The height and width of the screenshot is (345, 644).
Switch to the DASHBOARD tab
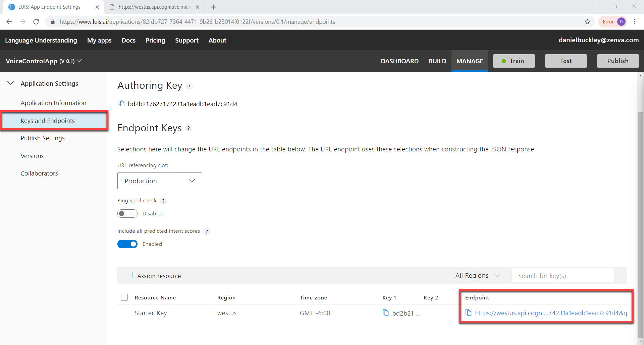399,61
